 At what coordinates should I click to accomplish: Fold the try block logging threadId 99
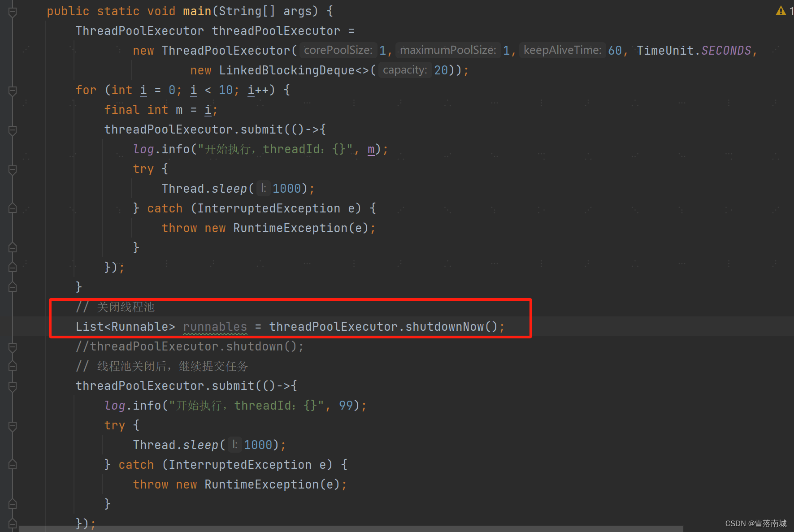(x=13, y=426)
